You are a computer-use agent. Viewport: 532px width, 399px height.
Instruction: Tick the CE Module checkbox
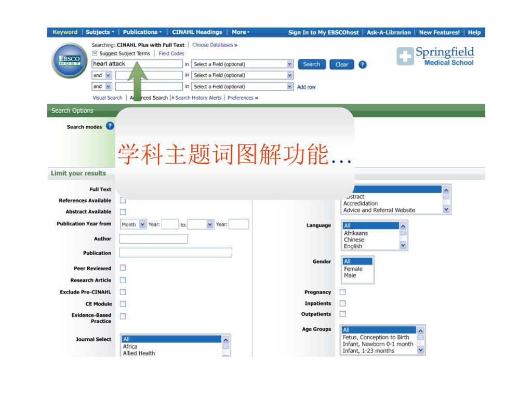pos(123,303)
